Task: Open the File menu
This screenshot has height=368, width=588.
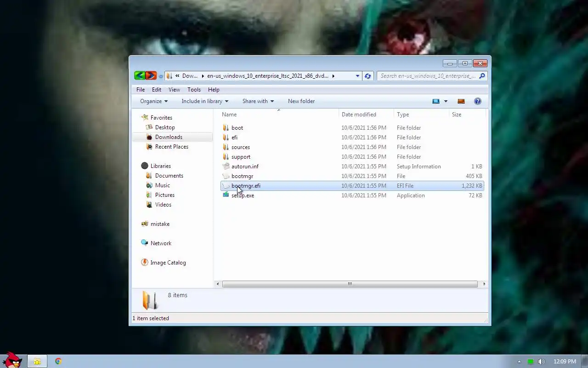Action: [141, 90]
